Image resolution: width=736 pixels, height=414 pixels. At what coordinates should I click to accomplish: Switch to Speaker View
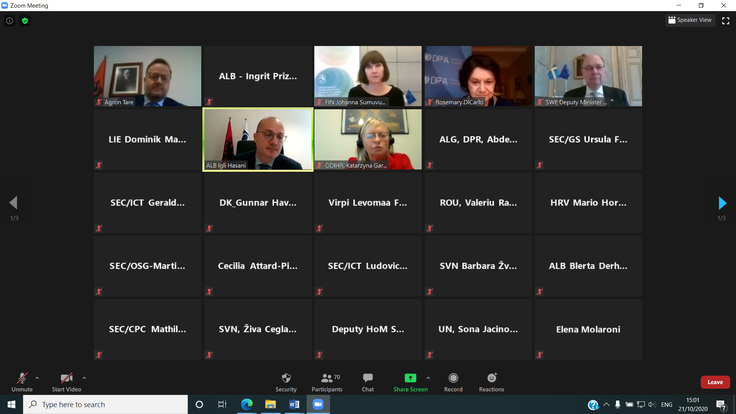[690, 20]
